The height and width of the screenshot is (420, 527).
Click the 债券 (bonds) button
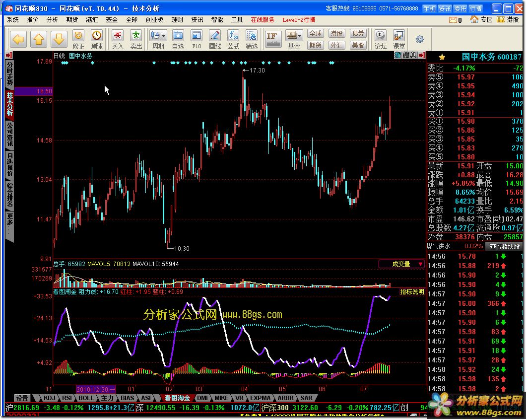[x=358, y=34]
